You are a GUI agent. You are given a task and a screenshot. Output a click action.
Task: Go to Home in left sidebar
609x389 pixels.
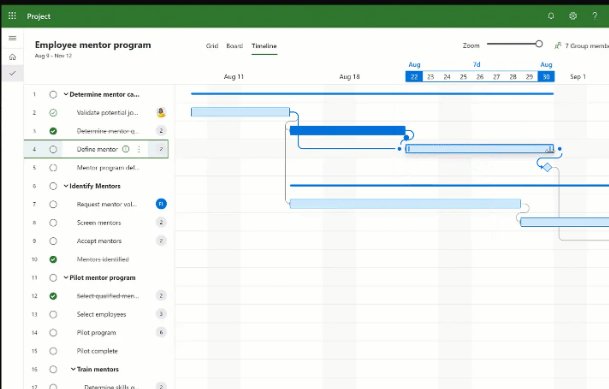pos(12,57)
